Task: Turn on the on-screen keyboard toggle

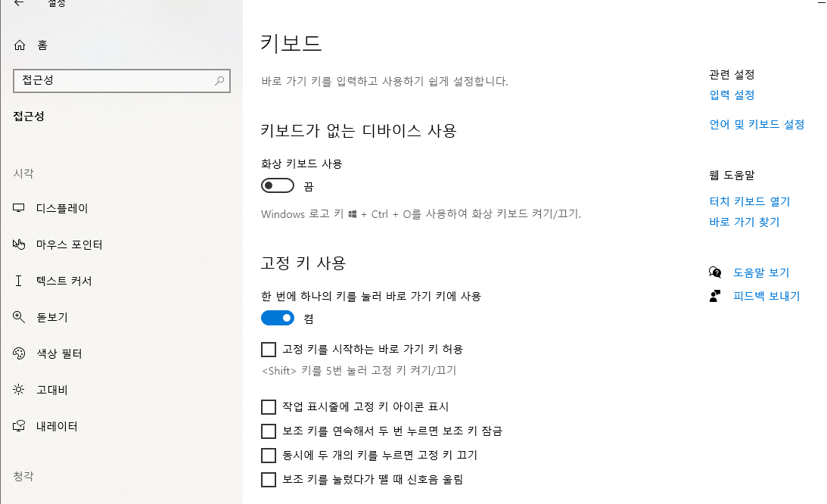Action: pyautogui.click(x=277, y=186)
